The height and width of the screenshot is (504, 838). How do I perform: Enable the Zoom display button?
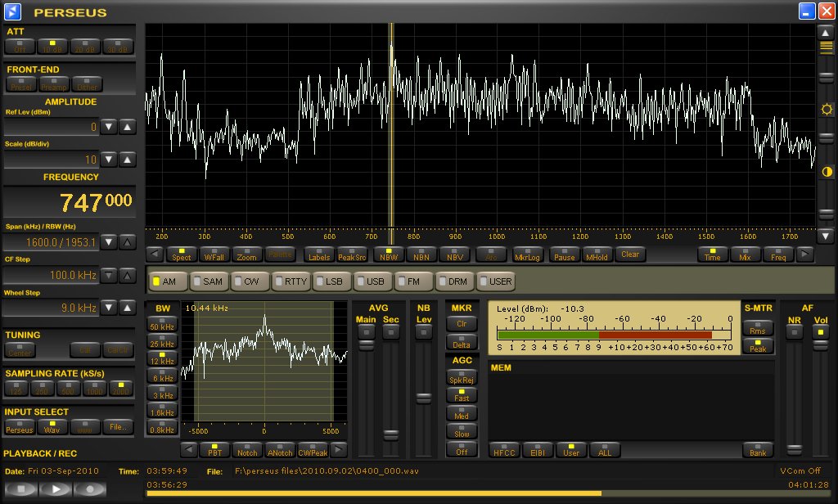click(x=247, y=254)
